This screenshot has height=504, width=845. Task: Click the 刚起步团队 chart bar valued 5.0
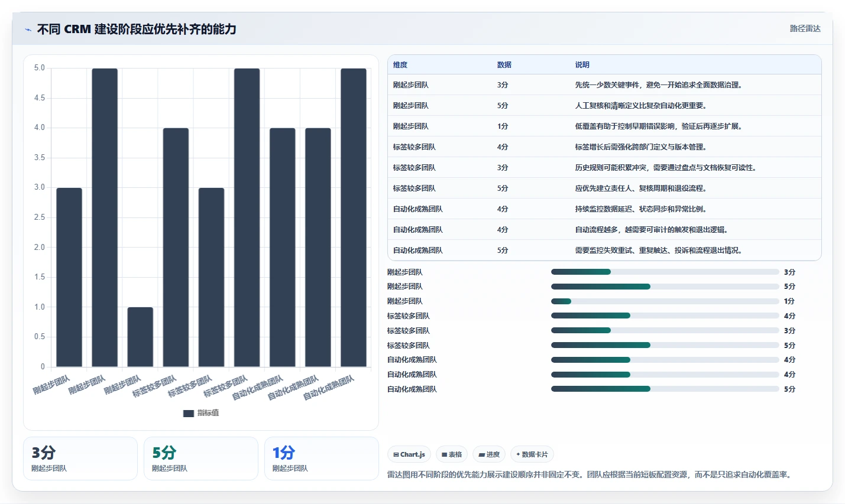105,217
